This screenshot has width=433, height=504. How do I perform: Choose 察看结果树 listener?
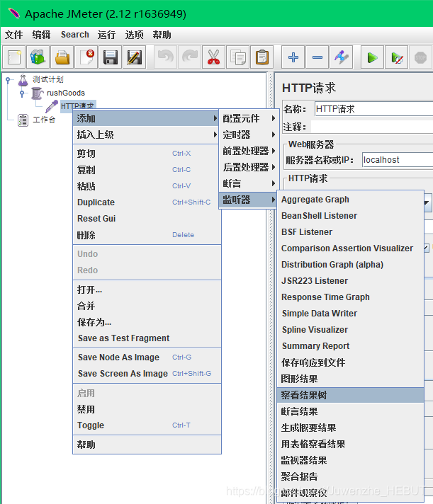[x=350, y=395]
